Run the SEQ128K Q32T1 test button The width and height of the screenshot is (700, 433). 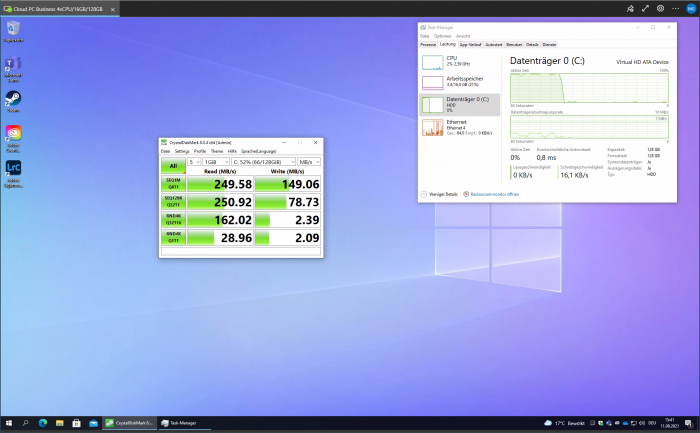pos(173,201)
